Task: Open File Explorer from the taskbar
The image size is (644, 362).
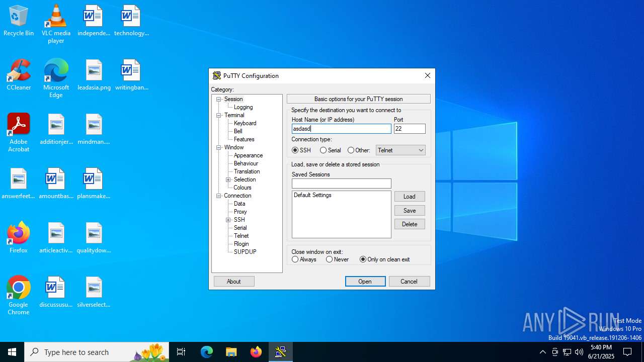Action: click(x=231, y=352)
